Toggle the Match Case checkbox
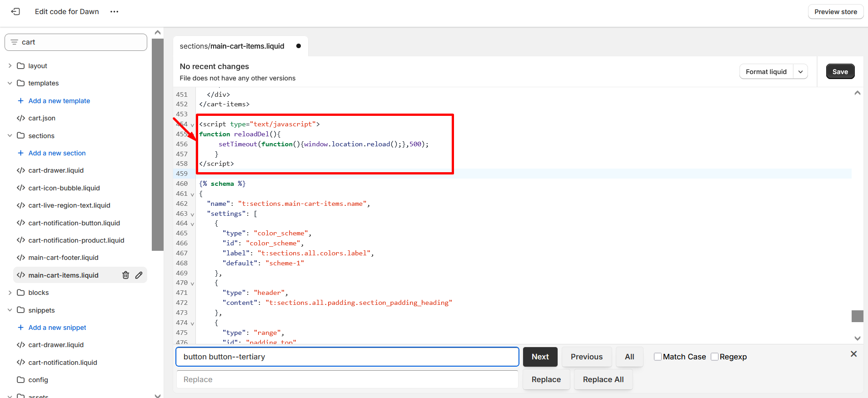The width and height of the screenshot is (868, 398). click(658, 357)
